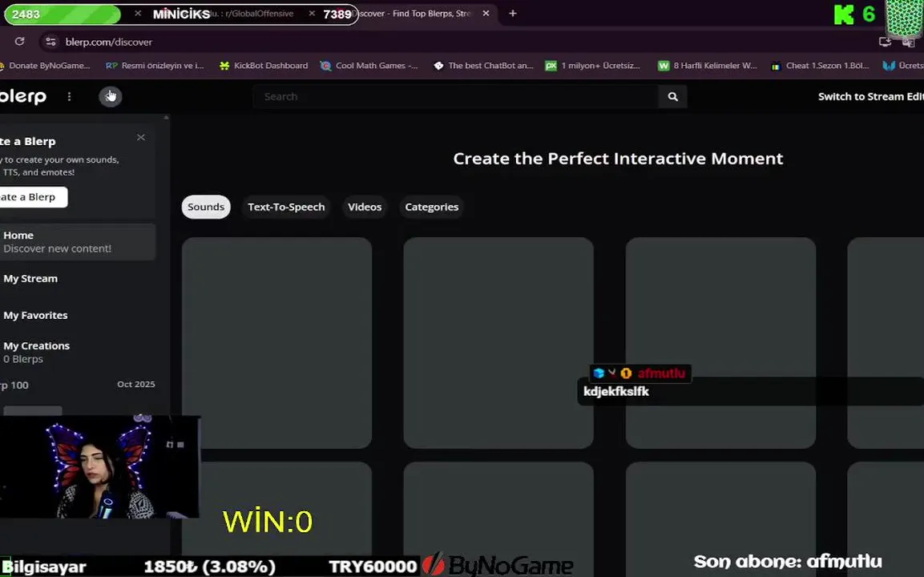Viewport: 924px width, 577px height.
Task: Open the Donate ByNoGame bookmark
Action: [x=44, y=66]
